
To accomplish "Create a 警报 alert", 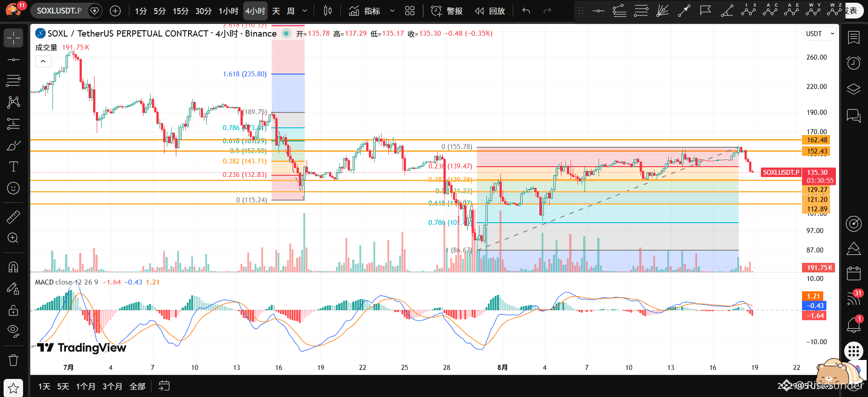I will pyautogui.click(x=447, y=11).
